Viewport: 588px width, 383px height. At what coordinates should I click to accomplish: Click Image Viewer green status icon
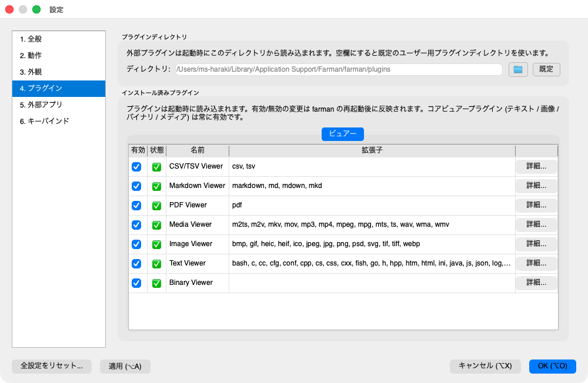click(157, 244)
